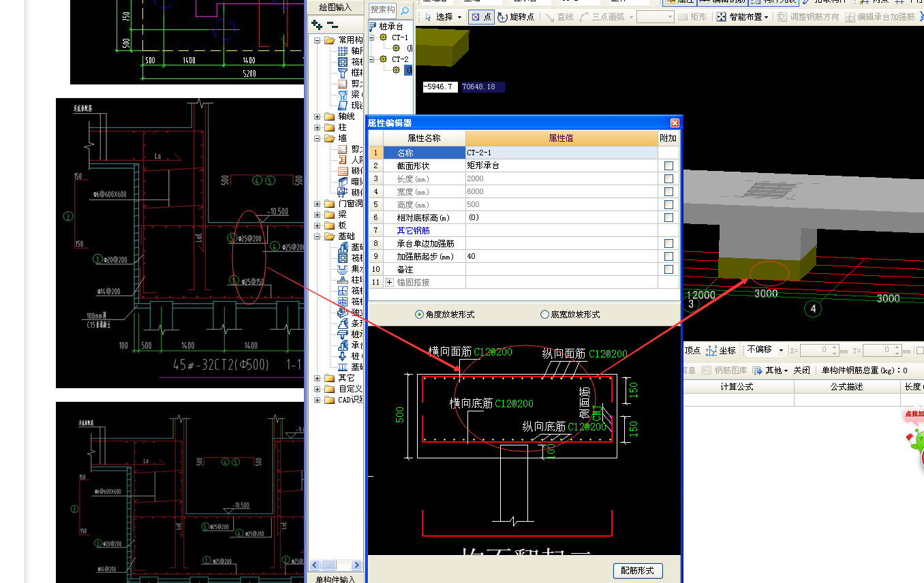Tick 附加 checkbox for 宽度(mm) row
Screen dimensions: 924x583
[x=668, y=191]
